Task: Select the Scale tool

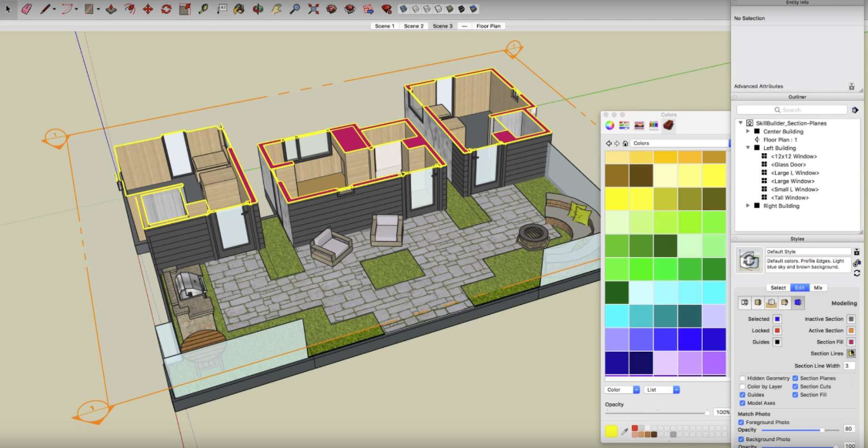Action: coord(185,9)
